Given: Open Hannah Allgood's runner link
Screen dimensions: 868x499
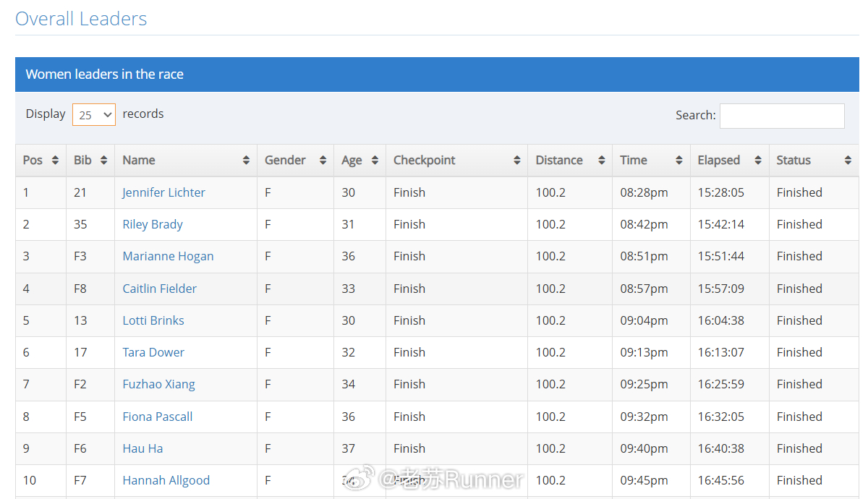Looking at the screenshot, I should [x=166, y=480].
